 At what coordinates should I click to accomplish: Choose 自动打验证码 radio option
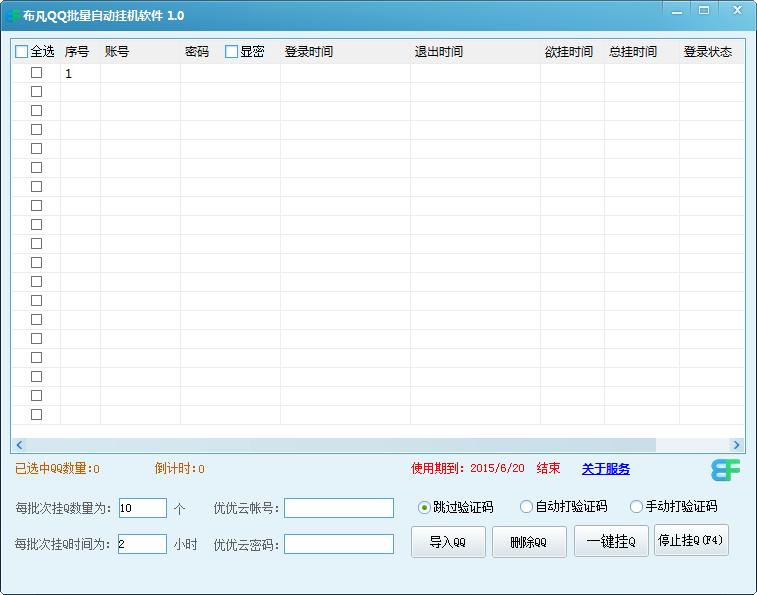(526, 507)
